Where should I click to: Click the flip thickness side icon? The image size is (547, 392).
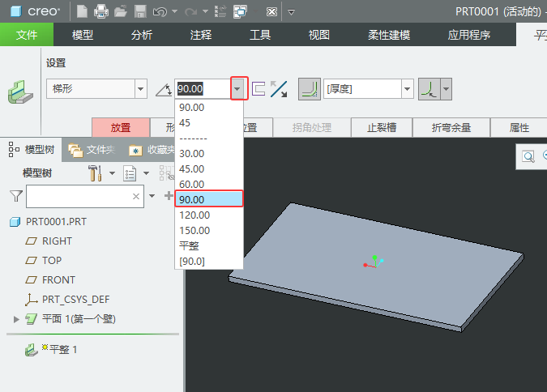(259, 88)
